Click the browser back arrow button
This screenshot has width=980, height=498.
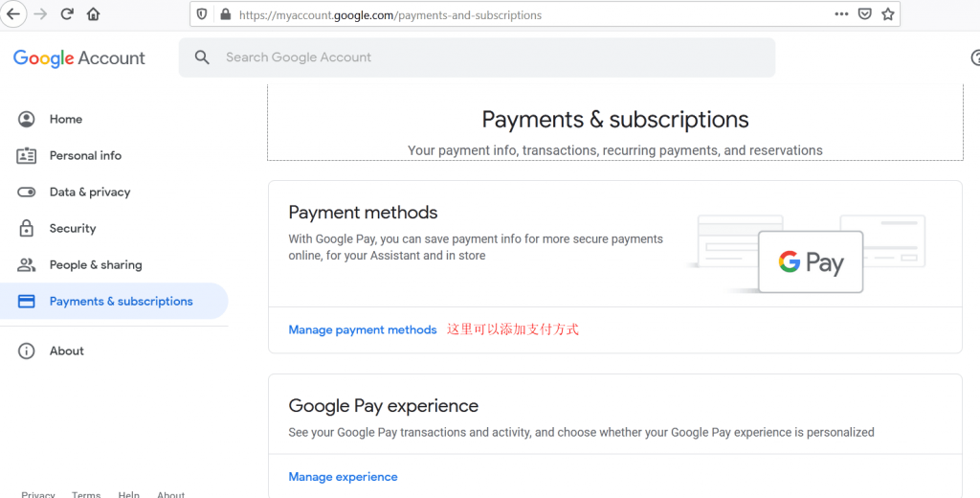pyautogui.click(x=13, y=13)
